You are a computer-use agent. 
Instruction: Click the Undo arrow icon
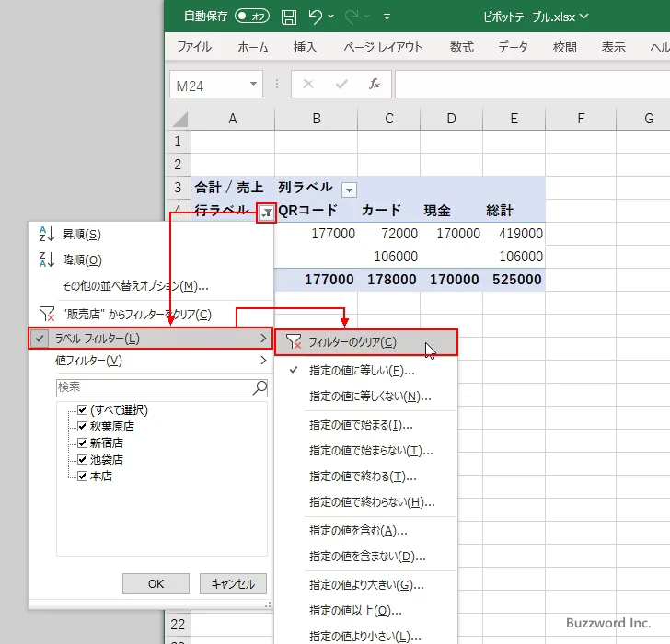pyautogui.click(x=316, y=17)
